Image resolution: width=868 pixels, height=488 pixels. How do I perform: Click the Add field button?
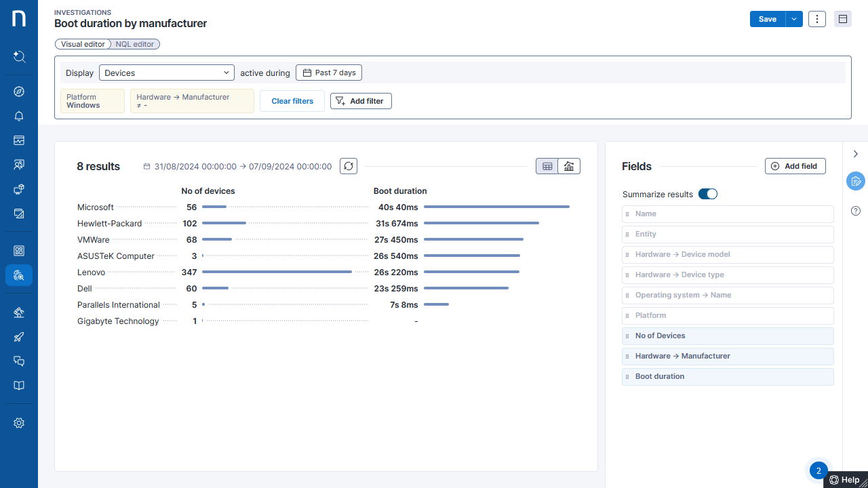click(x=795, y=166)
